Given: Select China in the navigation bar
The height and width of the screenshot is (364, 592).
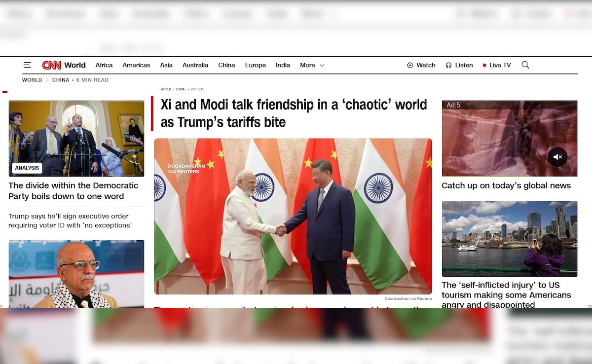Looking at the screenshot, I should click(226, 65).
